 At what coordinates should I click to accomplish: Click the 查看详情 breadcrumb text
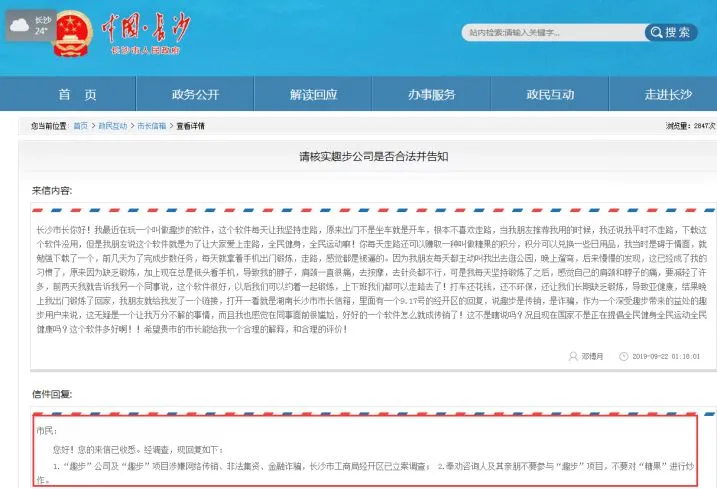tap(191, 126)
